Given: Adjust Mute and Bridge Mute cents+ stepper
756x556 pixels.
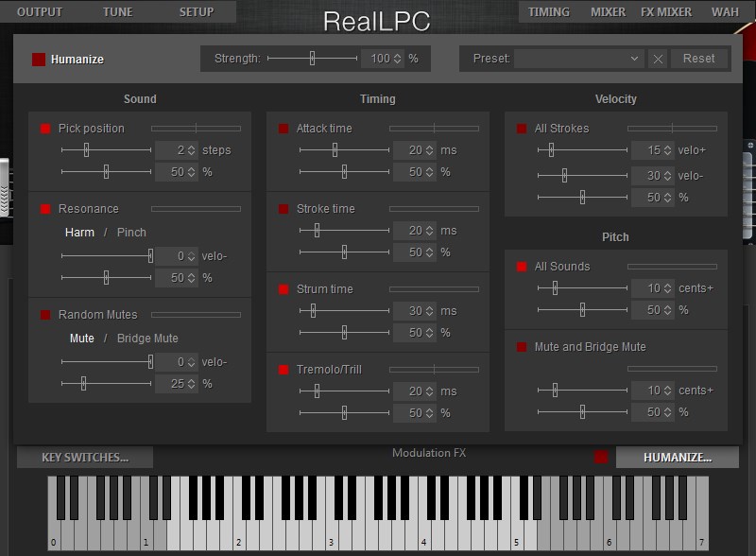Looking at the screenshot, I should [x=668, y=390].
